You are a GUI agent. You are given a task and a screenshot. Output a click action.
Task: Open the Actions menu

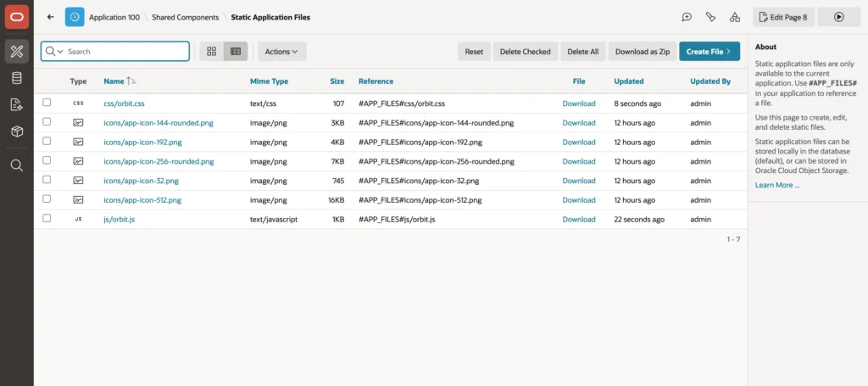pyautogui.click(x=281, y=52)
